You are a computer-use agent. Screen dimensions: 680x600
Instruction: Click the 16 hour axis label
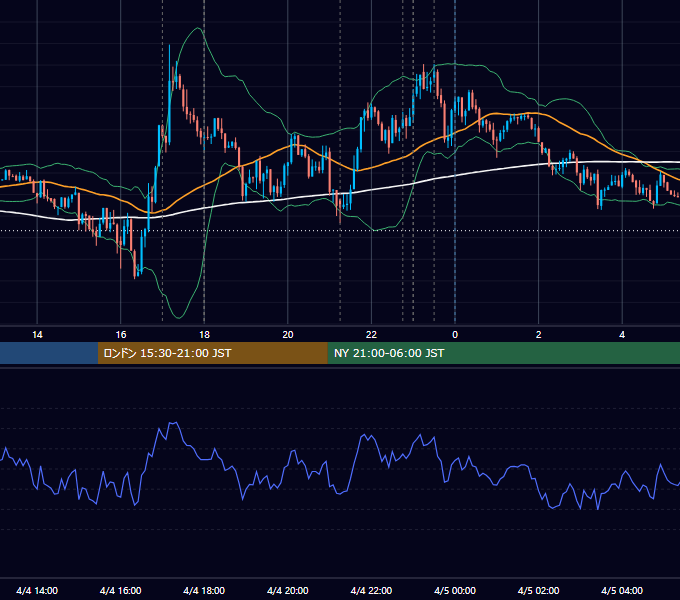click(x=121, y=335)
